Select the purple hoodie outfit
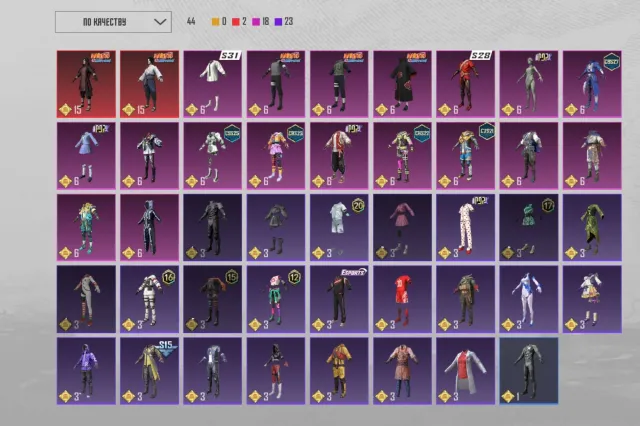The width and height of the screenshot is (640, 426). (86, 371)
